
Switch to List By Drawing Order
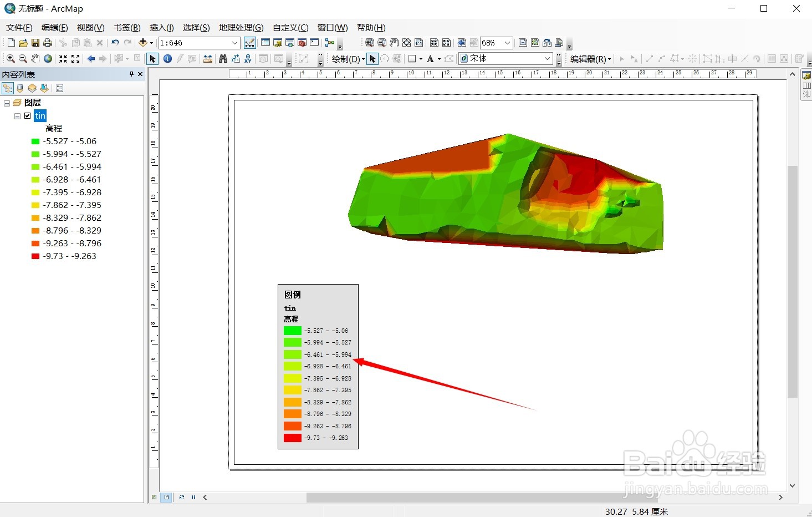[8, 88]
